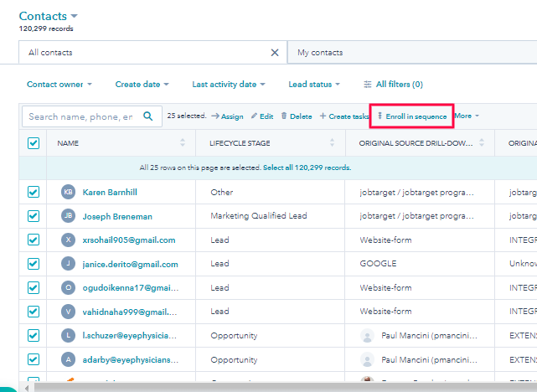Uncheck the xrsohail905@gmail.com row checkbox

34,240
